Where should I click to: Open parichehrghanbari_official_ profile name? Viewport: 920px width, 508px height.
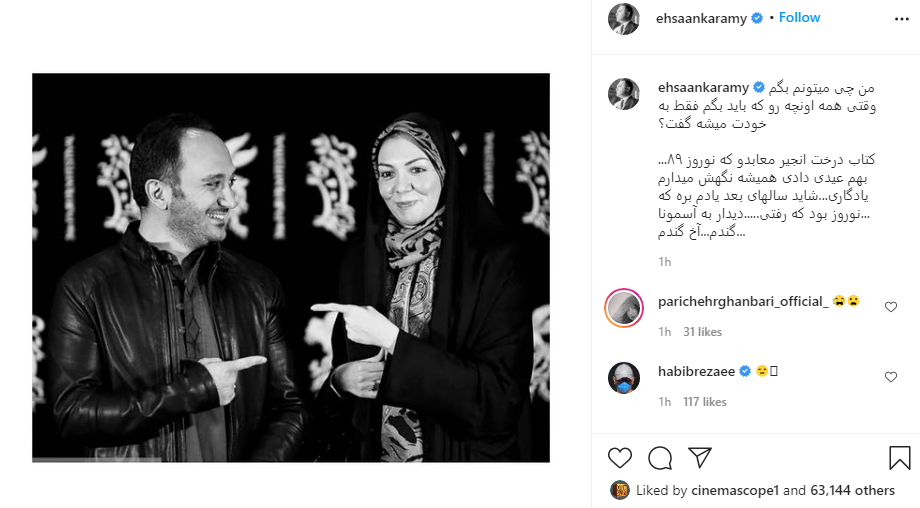point(743,302)
